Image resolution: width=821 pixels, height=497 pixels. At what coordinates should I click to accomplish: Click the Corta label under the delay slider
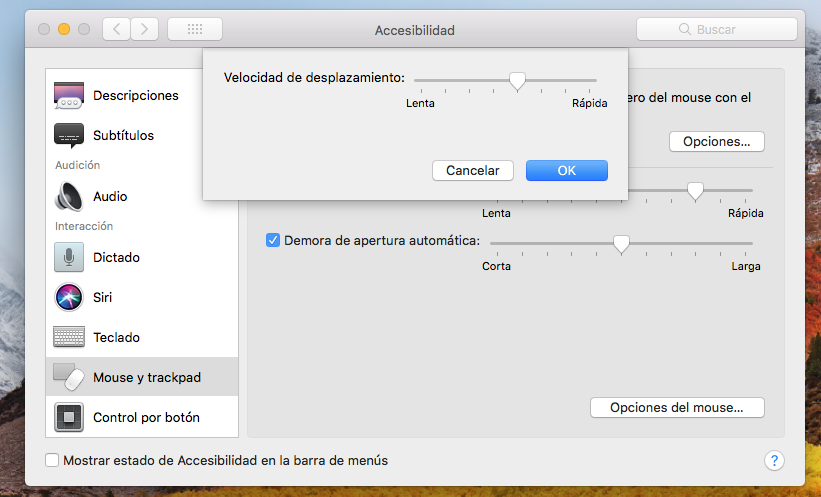[496, 266]
